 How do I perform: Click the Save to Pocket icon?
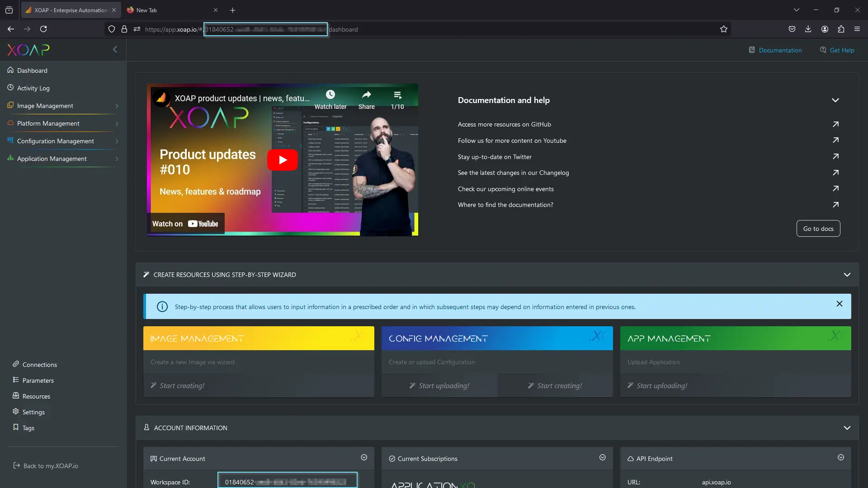pyautogui.click(x=792, y=29)
